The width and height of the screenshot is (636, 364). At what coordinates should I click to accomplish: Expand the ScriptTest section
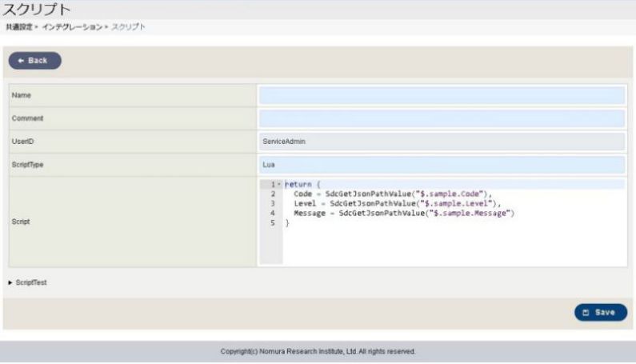[27, 282]
